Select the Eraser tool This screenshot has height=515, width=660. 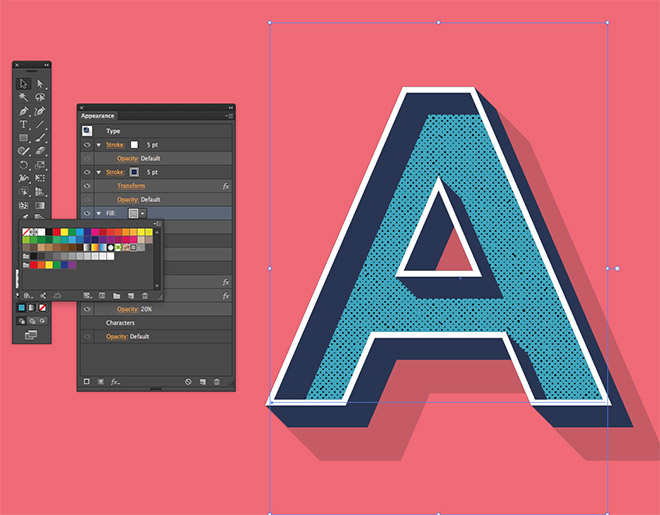click(40, 151)
